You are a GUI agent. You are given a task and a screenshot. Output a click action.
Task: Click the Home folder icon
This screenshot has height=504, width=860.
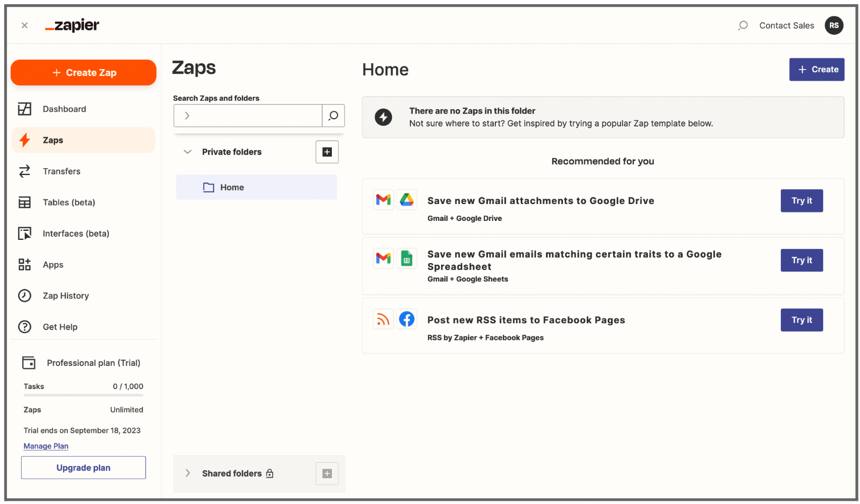(x=209, y=187)
